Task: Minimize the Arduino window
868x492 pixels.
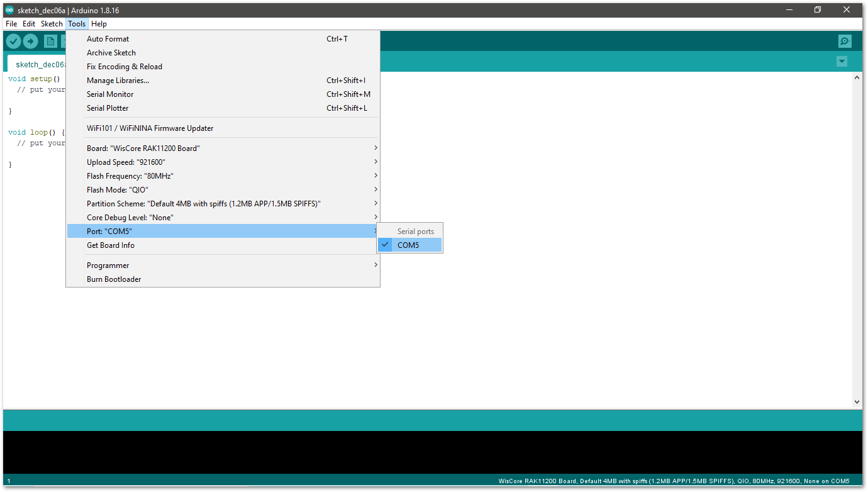Action: click(789, 10)
